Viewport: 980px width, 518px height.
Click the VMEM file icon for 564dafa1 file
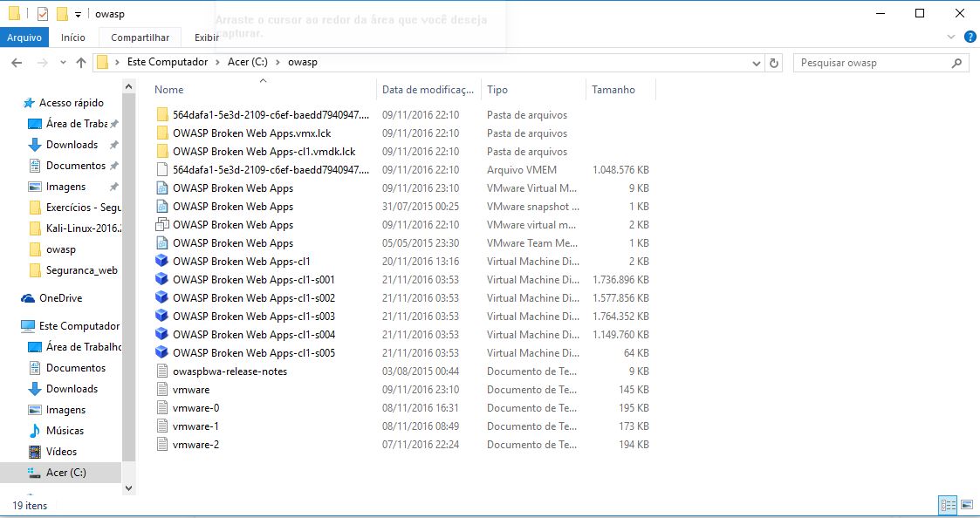pos(161,169)
